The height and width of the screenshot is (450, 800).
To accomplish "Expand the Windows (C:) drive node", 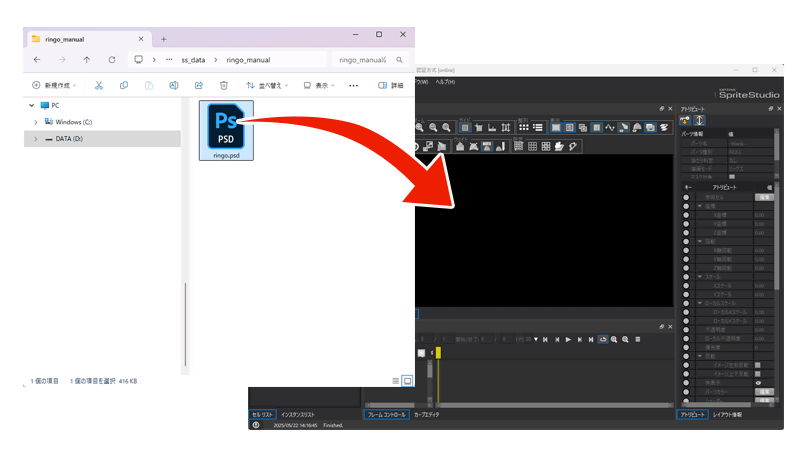I will coord(36,122).
